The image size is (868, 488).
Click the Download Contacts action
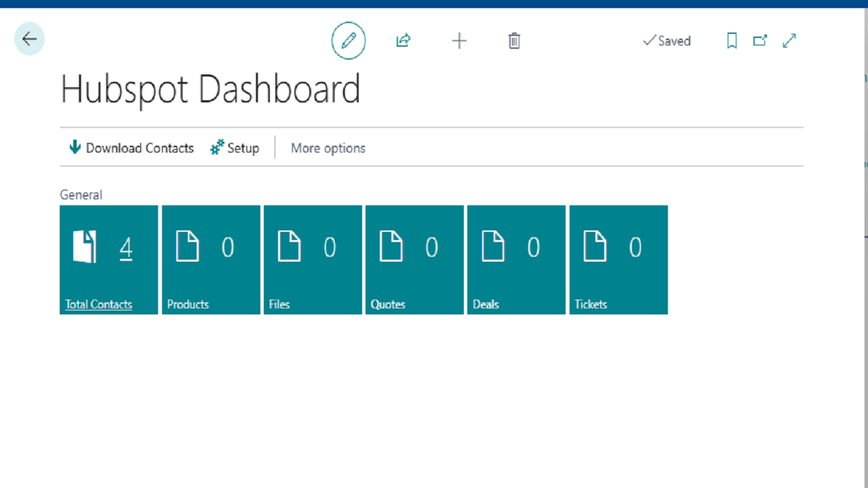coord(132,148)
